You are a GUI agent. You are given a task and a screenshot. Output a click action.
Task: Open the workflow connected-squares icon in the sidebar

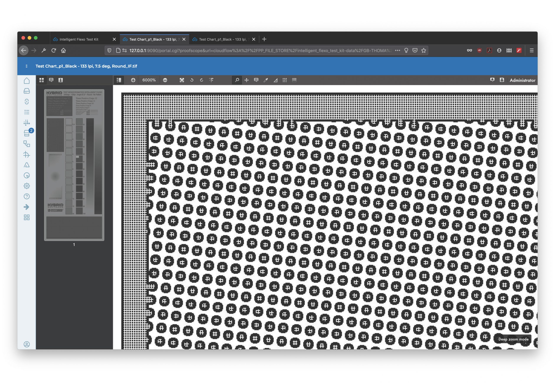point(27,144)
